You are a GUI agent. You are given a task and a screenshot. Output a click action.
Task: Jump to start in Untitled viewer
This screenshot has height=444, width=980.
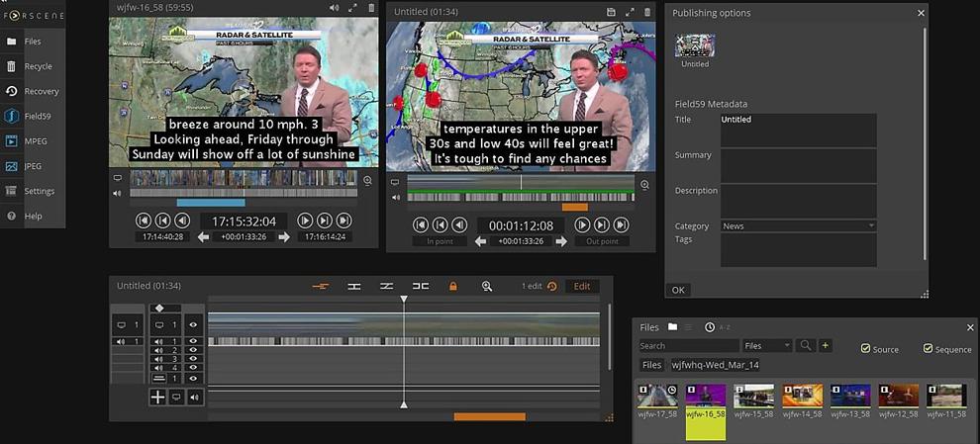coord(421,224)
